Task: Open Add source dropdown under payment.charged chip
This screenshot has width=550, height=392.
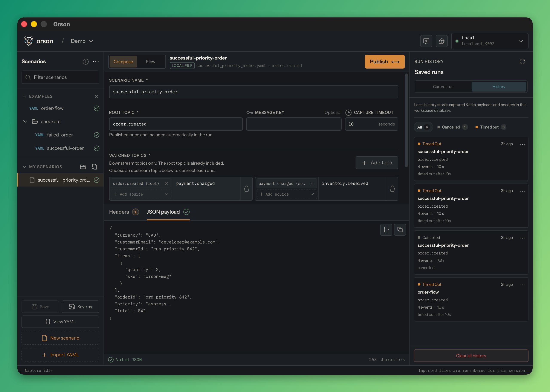Action: pos(287,194)
